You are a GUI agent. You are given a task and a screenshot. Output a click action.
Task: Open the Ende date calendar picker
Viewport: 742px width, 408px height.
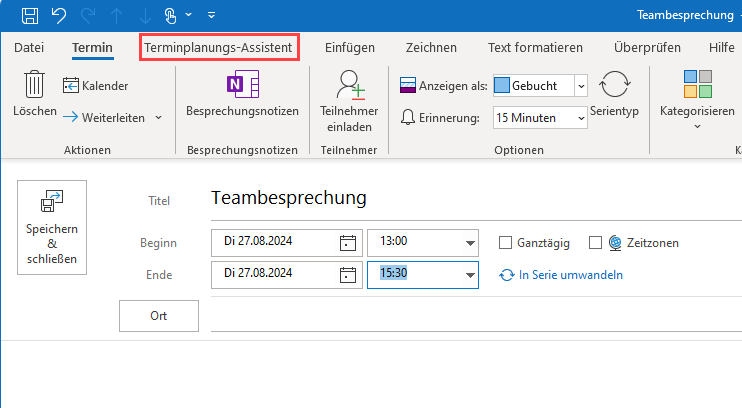tap(347, 274)
